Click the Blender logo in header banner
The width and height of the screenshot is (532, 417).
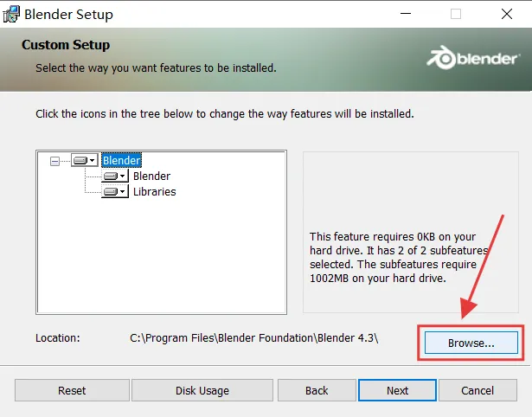coord(472,58)
